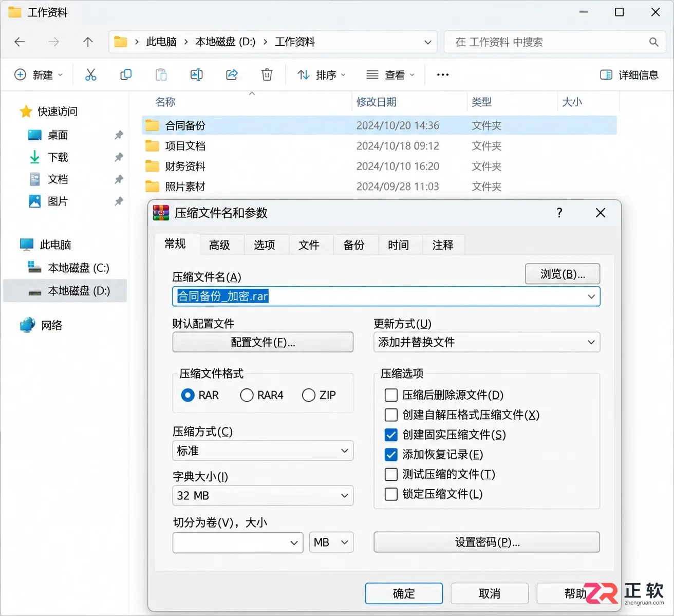The width and height of the screenshot is (674, 616).
Task: Click the 取消 button
Action: (490, 593)
